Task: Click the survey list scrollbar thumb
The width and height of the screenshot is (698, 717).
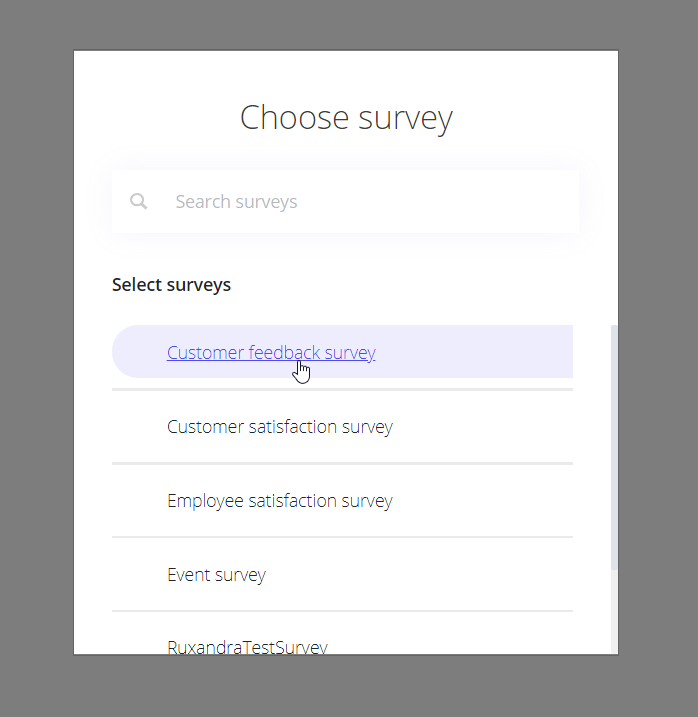Action: [614, 447]
